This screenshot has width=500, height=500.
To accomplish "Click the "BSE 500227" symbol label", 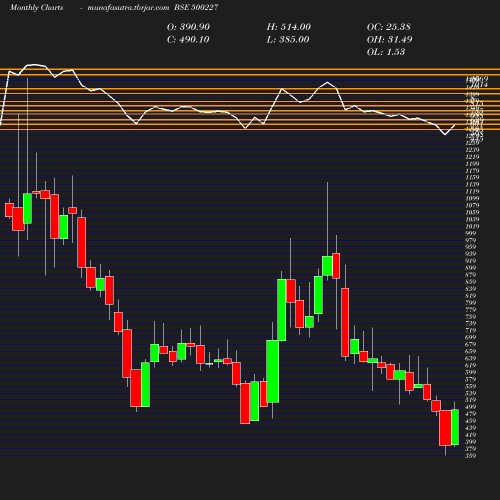I will 196,7.
